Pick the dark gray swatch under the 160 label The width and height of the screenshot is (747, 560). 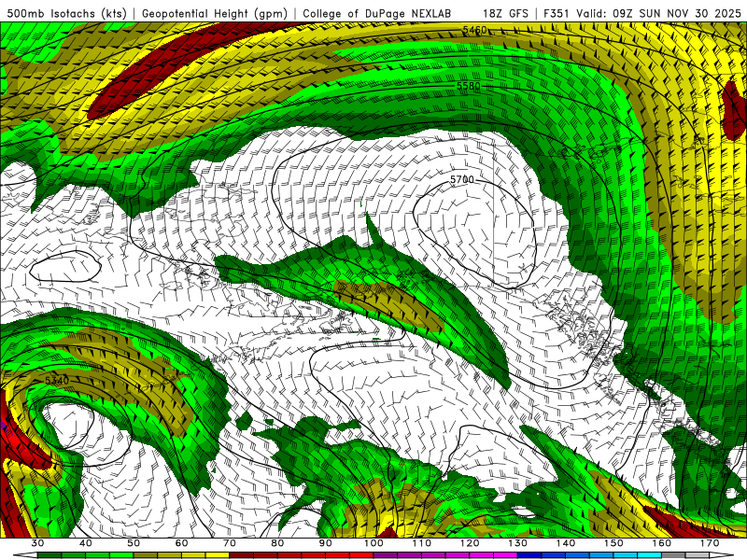673,555
